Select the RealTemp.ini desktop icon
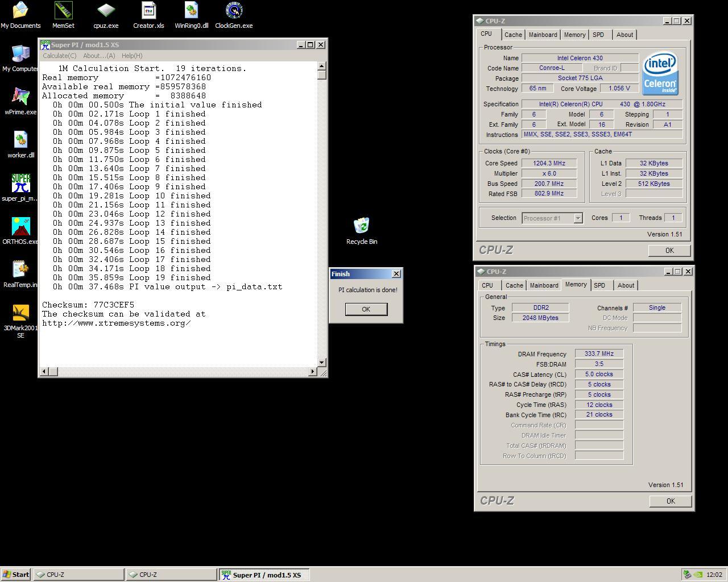 coord(20,275)
